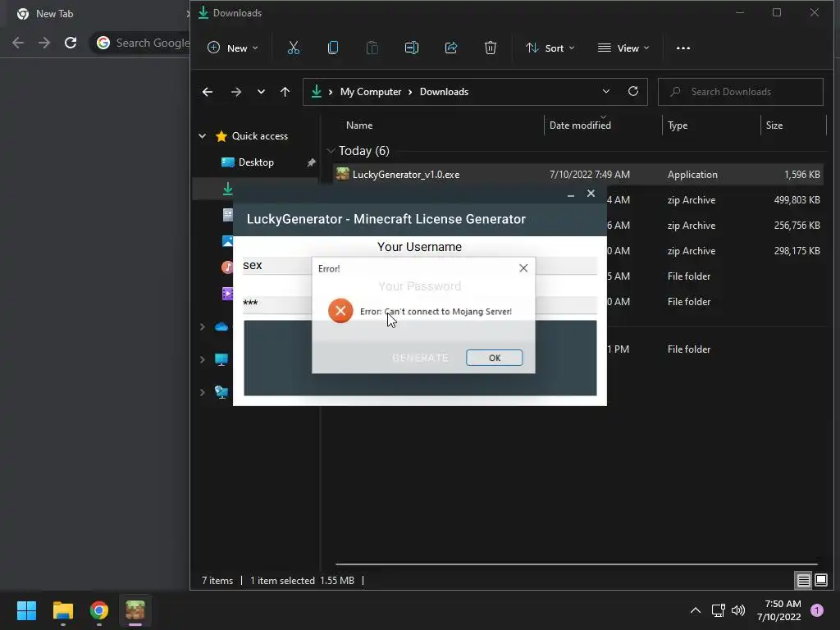
Task: Open the Windows Start menu
Action: click(26, 610)
